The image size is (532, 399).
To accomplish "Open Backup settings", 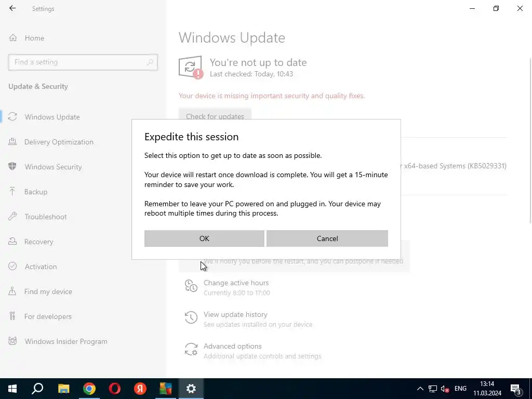I will pos(36,192).
